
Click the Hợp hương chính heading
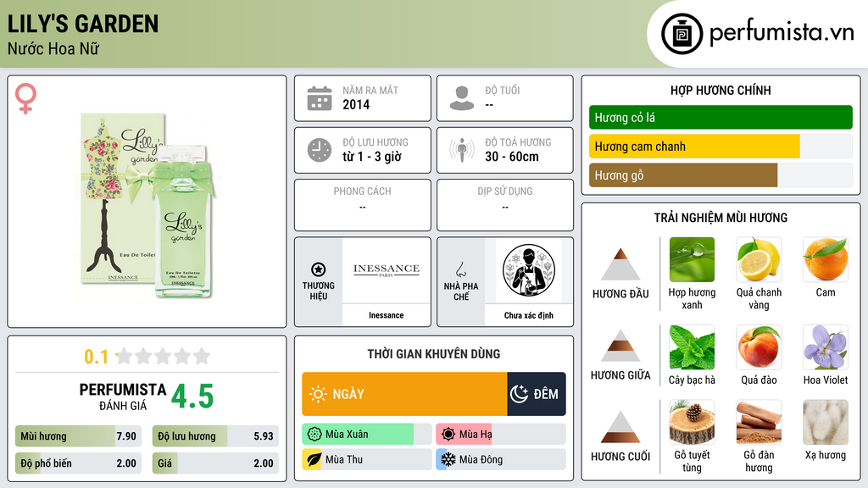pos(721,90)
